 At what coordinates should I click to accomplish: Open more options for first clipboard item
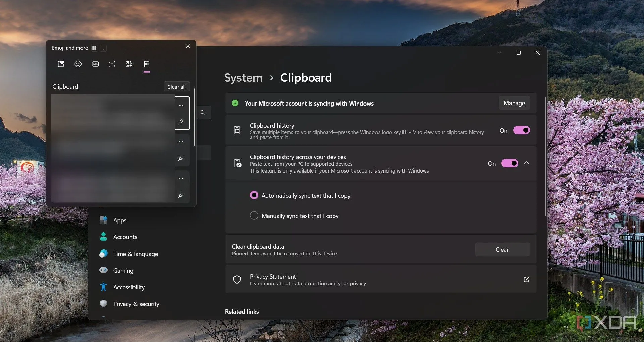click(181, 105)
